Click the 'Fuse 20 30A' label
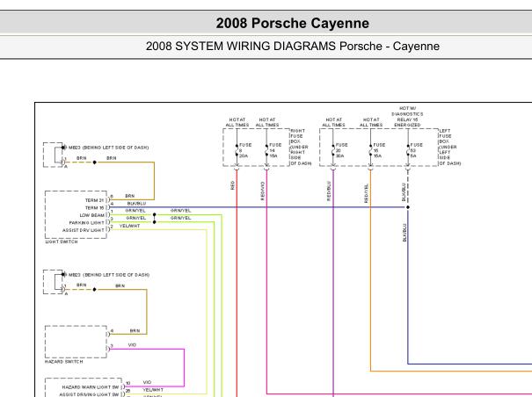This screenshot has width=532, height=397. pyautogui.click(x=341, y=150)
